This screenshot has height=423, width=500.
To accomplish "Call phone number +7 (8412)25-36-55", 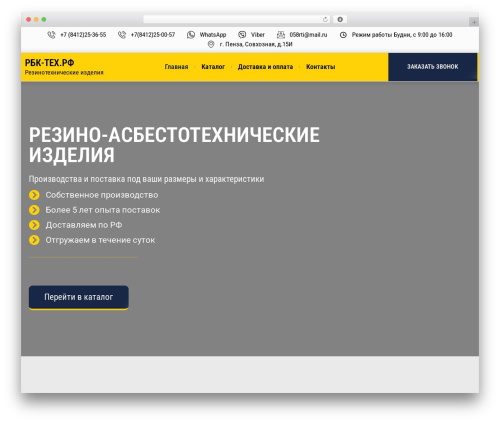I will point(83,35).
